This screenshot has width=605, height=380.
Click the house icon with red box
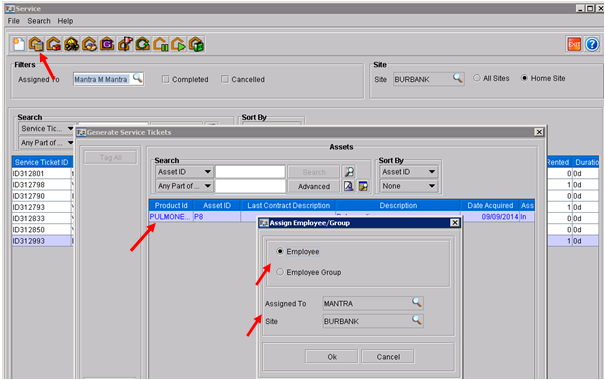pos(54,44)
